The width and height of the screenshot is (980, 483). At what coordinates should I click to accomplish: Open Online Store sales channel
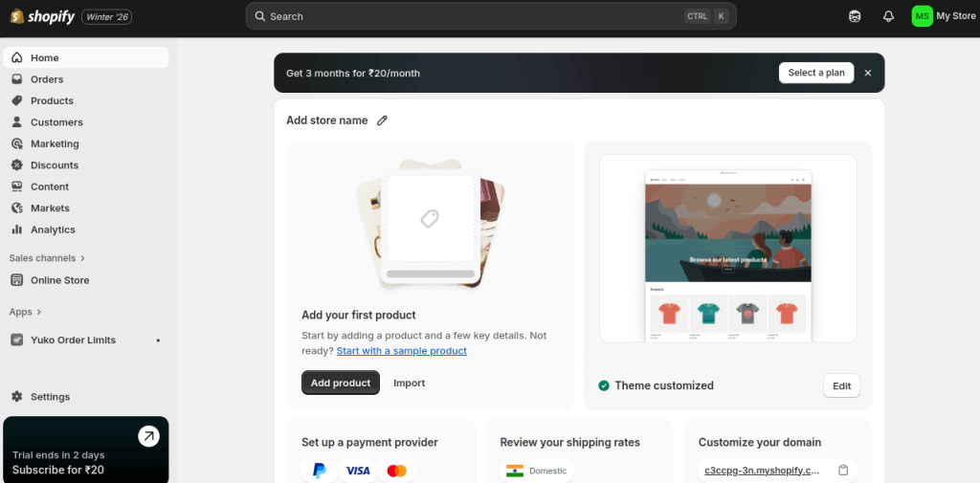coord(59,280)
